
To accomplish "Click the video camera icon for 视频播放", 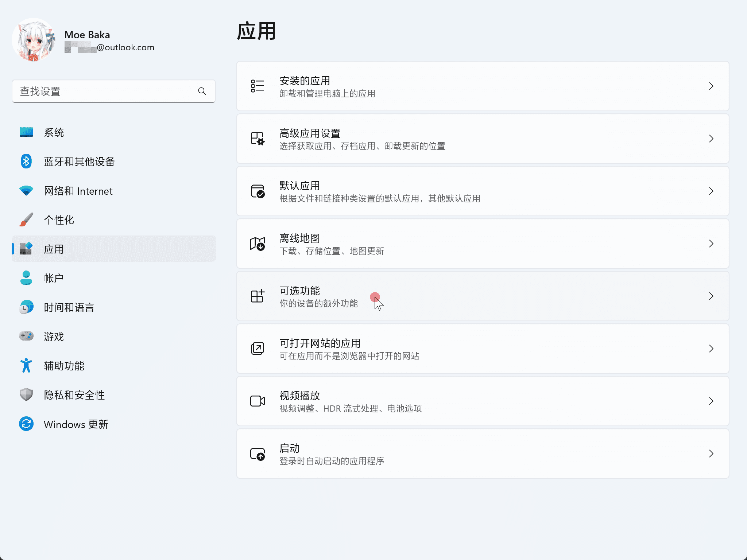I will (257, 401).
